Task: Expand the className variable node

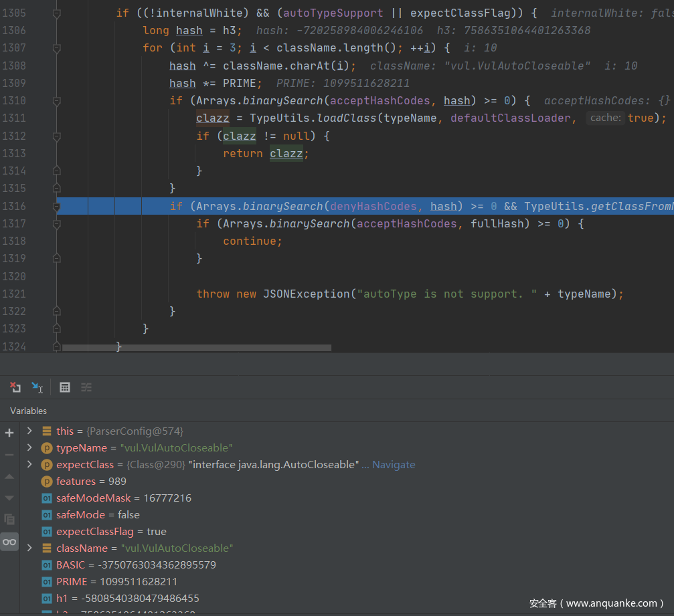Action: point(29,548)
